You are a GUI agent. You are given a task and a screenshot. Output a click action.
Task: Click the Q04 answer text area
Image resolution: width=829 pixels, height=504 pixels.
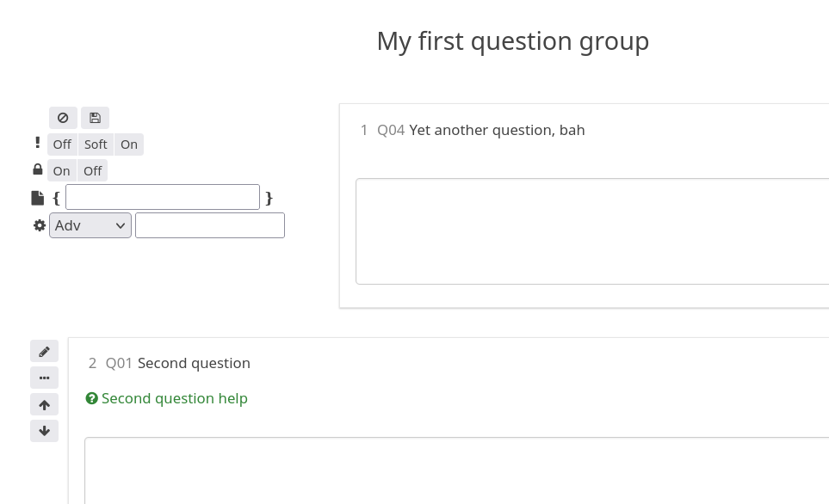pos(592,231)
